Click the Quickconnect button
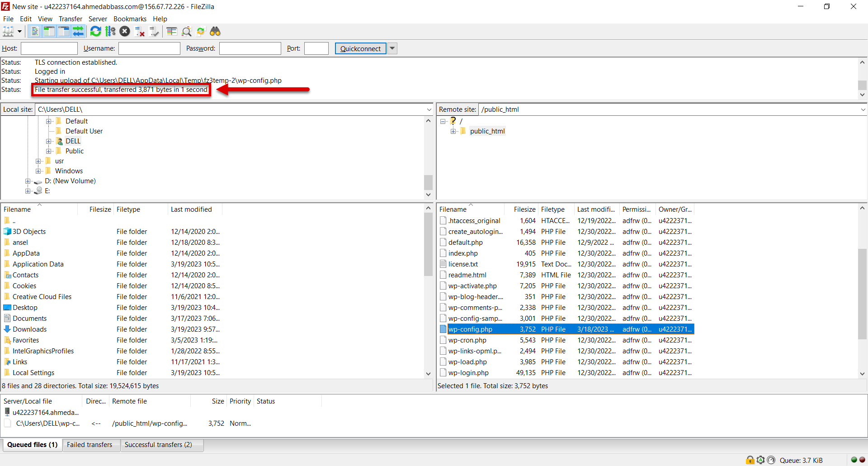This screenshot has height=466, width=868. click(x=360, y=48)
